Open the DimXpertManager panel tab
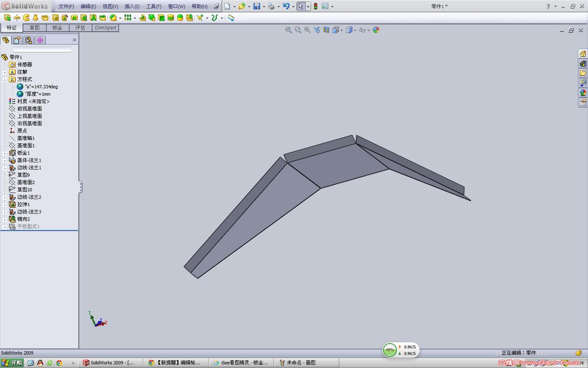 (40, 40)
